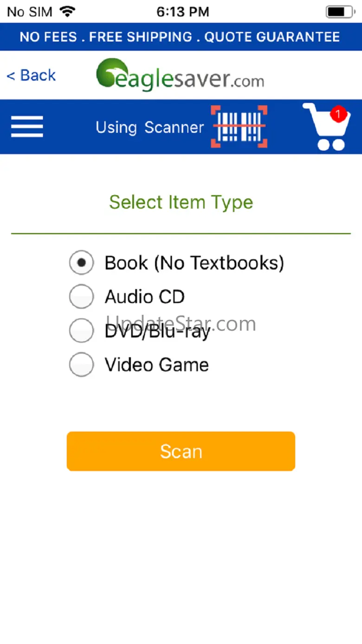Tap the Wi-Fi status icon
Image resolution: width=362 pixels, height=644 pixels.
tap(68, 12)
